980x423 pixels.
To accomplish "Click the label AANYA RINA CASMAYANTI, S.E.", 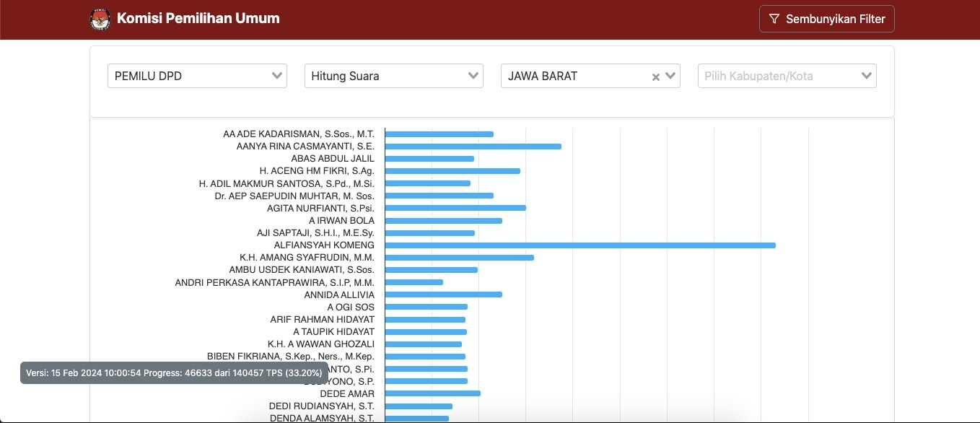I will coord(305,147).
